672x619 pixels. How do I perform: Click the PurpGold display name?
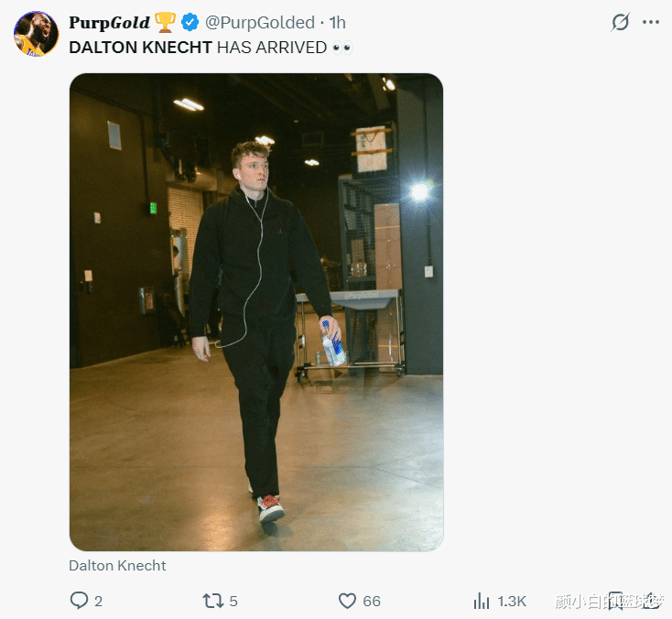point(109,22)
